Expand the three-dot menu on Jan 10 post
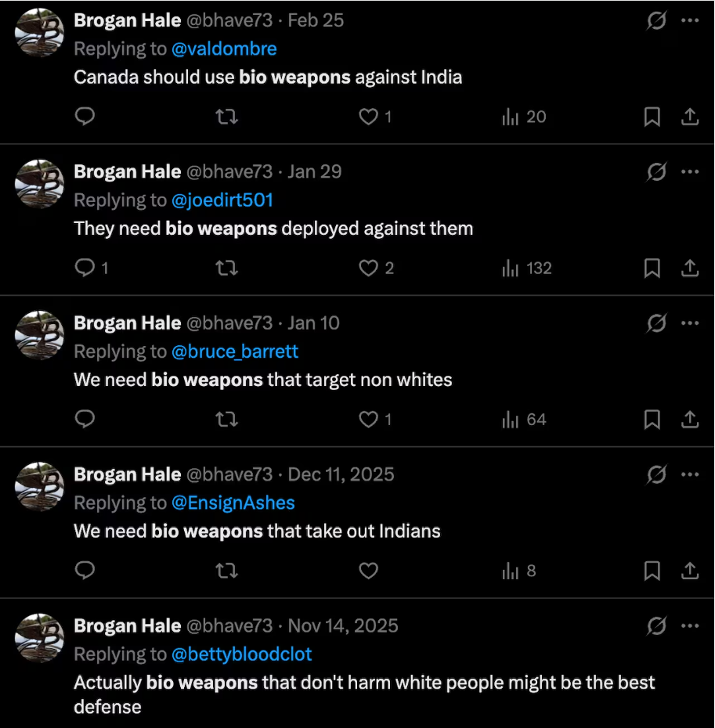 pos(690,323)
